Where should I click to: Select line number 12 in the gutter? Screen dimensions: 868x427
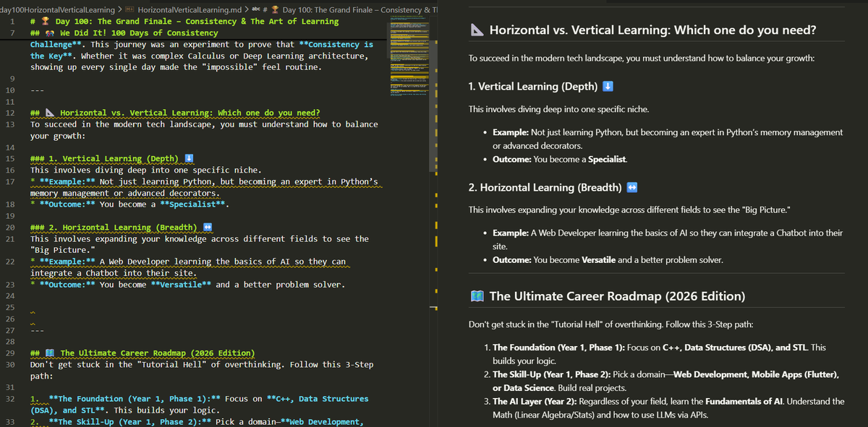(10, 113)
